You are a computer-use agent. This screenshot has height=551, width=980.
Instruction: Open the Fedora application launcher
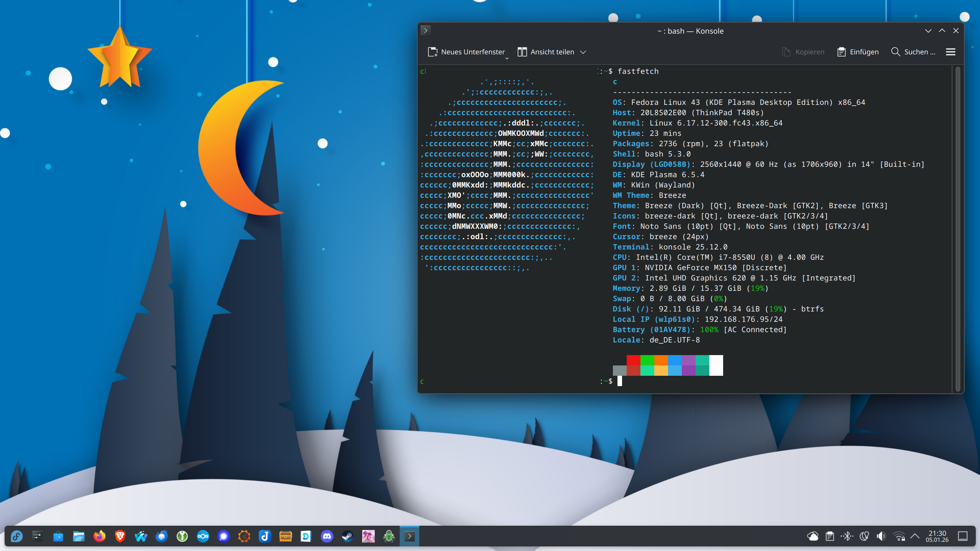(x=17, y=536)
